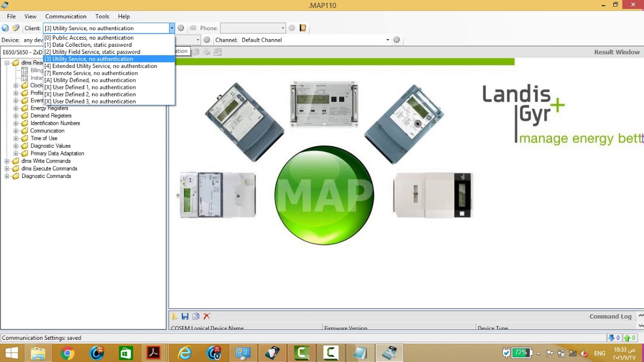Select Diagnostic Values tree item
Viewport: 644px width, 362px height.
[x=50, y=146]
